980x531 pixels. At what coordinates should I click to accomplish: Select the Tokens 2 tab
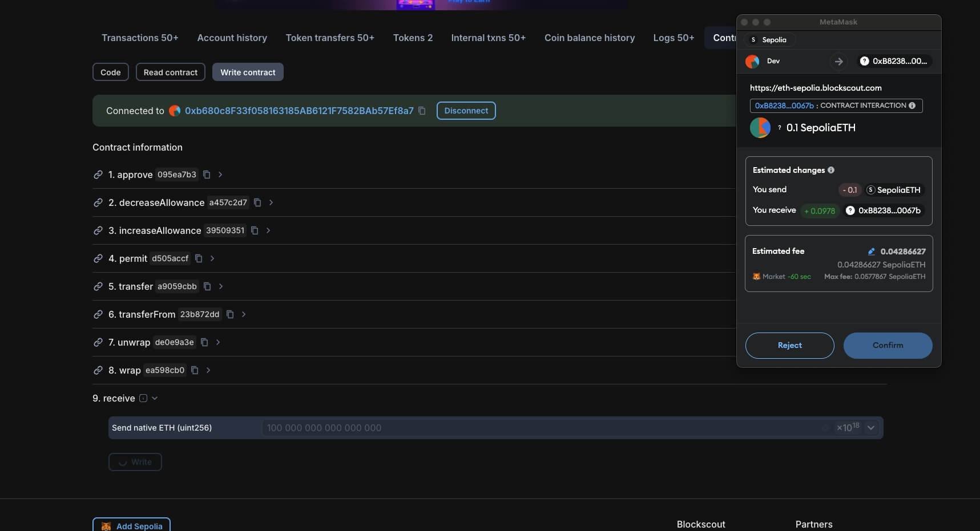(413, 38)
